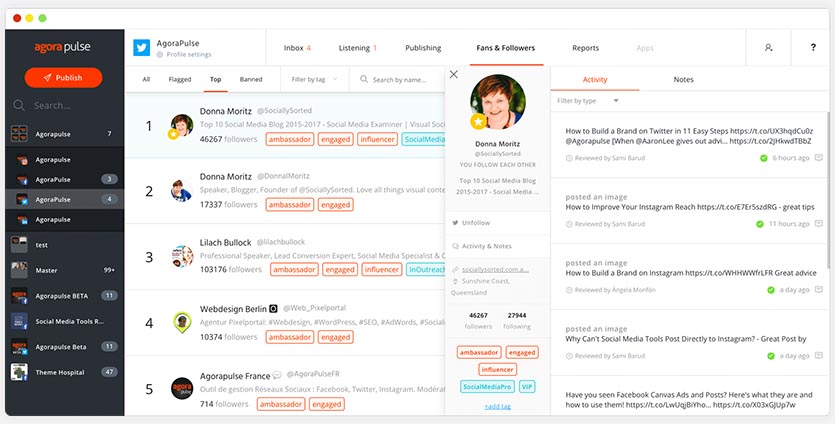Click the green check next to 11 hours ago
This screenshot has width=835, height=424.
click(x=760, y=224)
